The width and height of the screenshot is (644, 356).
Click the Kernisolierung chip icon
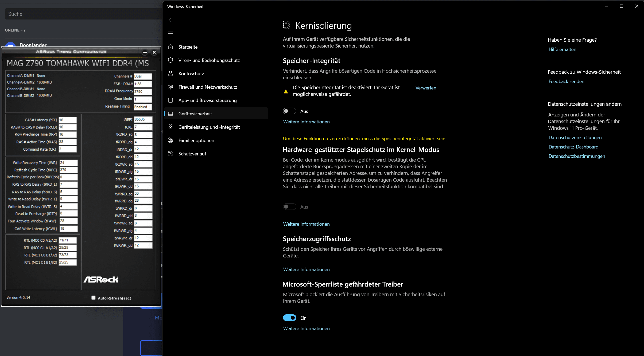(286, 25)
